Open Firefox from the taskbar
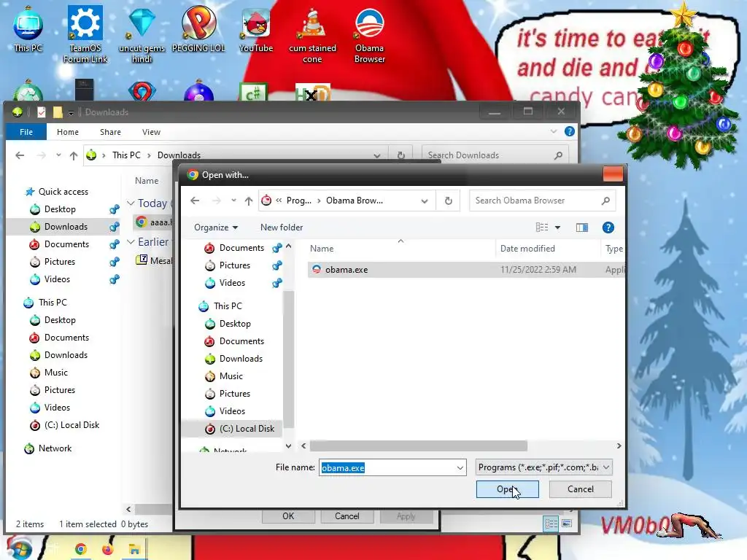 click(108, 549)
